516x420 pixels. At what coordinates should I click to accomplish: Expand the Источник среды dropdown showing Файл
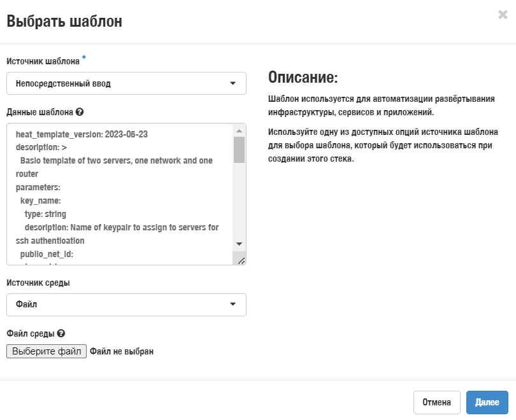tap(126, 305)
